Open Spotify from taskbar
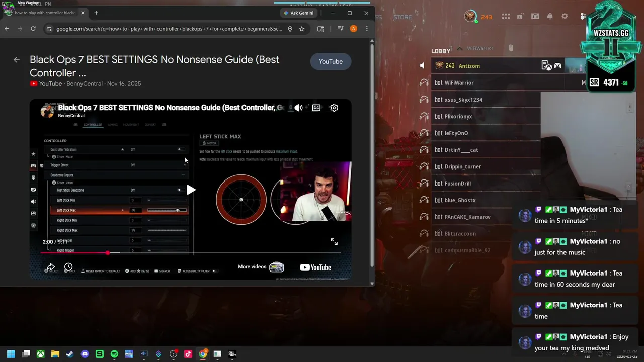The height and width of the screenshot is (362, 644). point(114,354)
